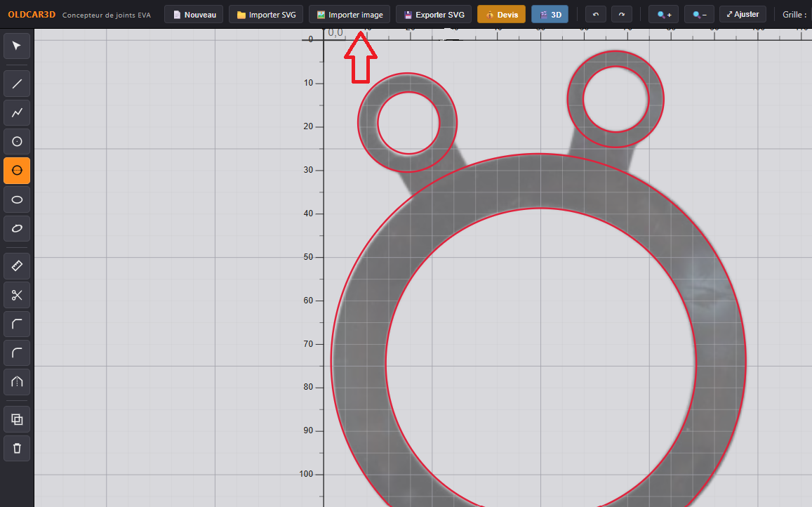Click Importer image button

[x=350, y=15]
